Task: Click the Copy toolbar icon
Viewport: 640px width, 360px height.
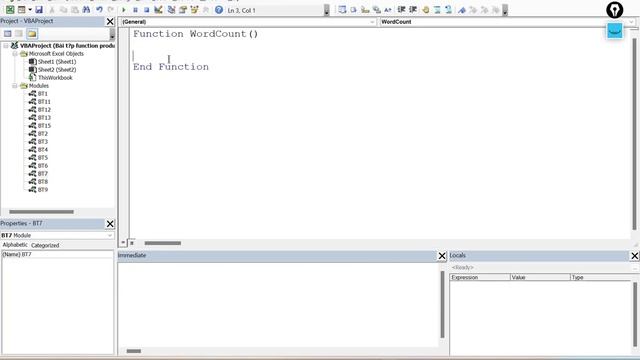Action: (63, 10)
